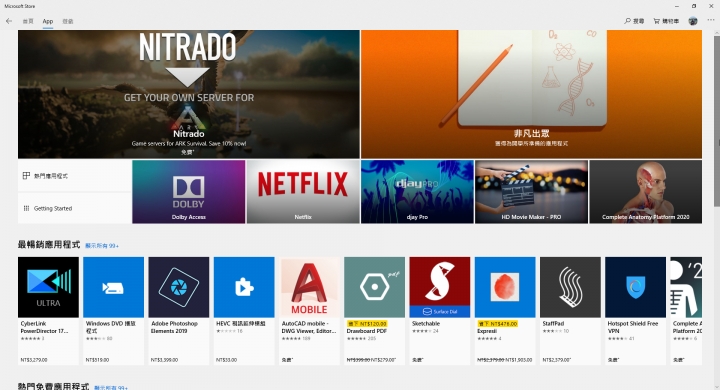Viewport: 720px width, 390px height.
Task: Open HEVC video extensions app icon
Action: click(244, 287)
